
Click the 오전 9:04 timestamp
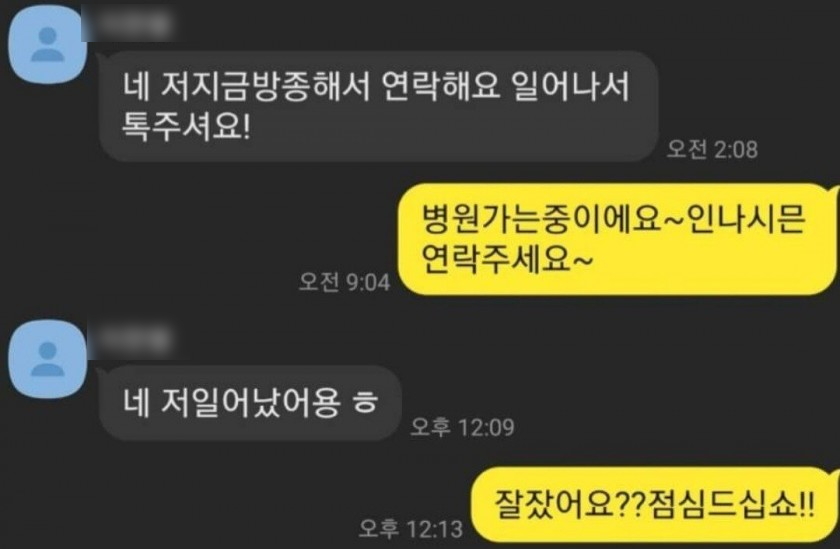(x=344, y=282)
